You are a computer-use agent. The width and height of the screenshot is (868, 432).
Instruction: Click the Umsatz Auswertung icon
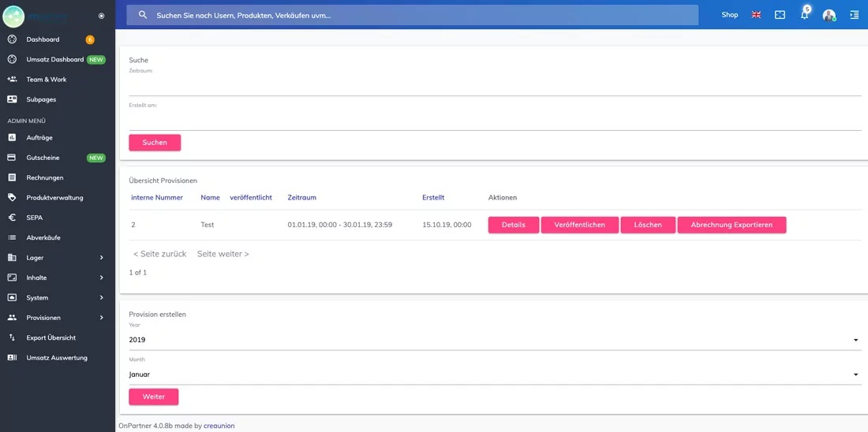(12, 358)
